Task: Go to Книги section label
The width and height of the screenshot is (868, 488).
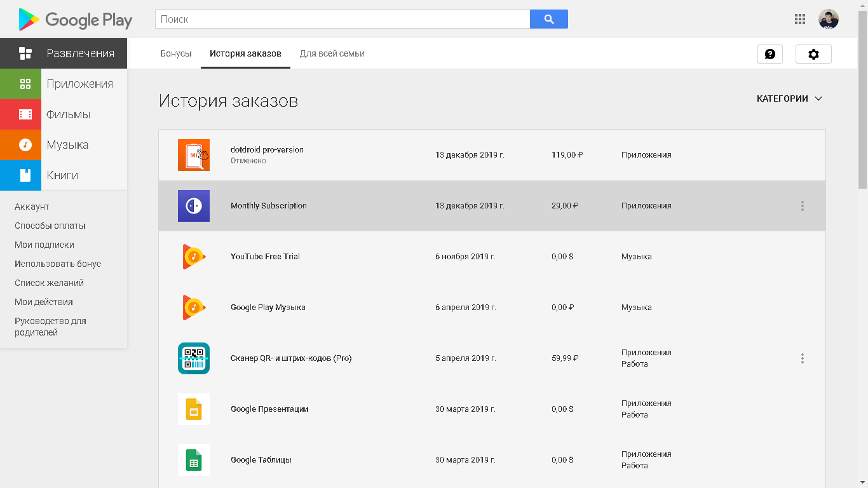Action: (62, 175)
